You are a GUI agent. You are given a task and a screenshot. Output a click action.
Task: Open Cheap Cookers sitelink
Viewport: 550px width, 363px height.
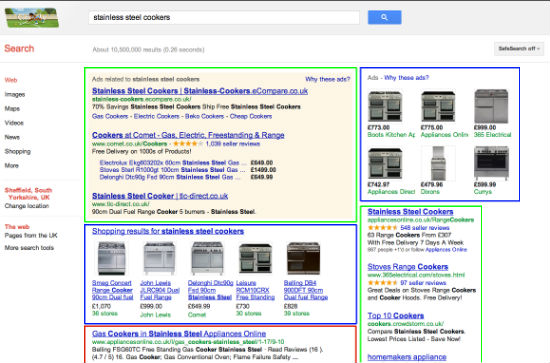(251, 116)
